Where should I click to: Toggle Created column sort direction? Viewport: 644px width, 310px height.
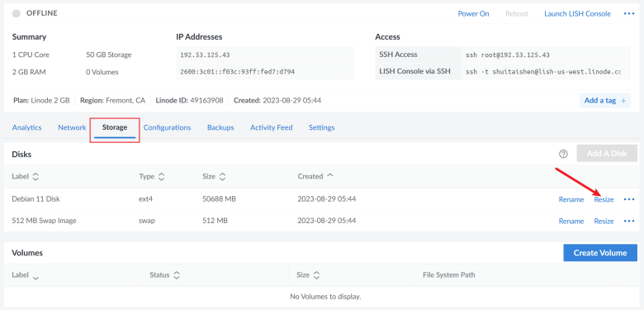(329, 176)
